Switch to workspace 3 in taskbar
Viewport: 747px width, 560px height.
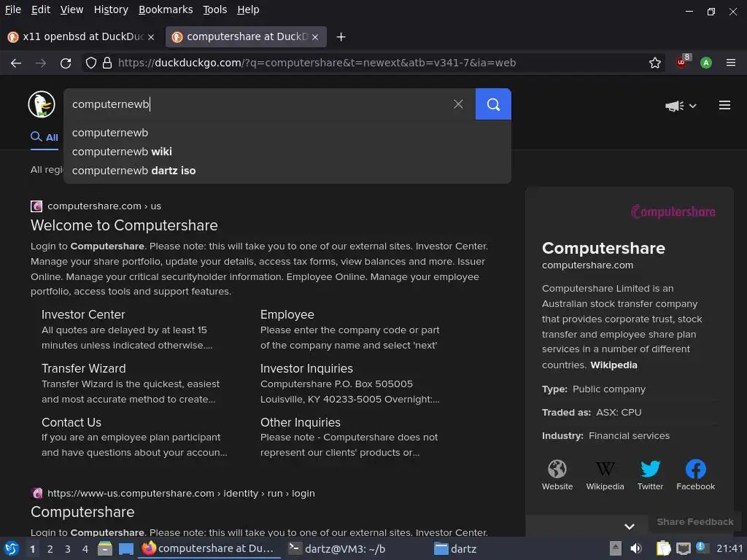tap(68, 549)
